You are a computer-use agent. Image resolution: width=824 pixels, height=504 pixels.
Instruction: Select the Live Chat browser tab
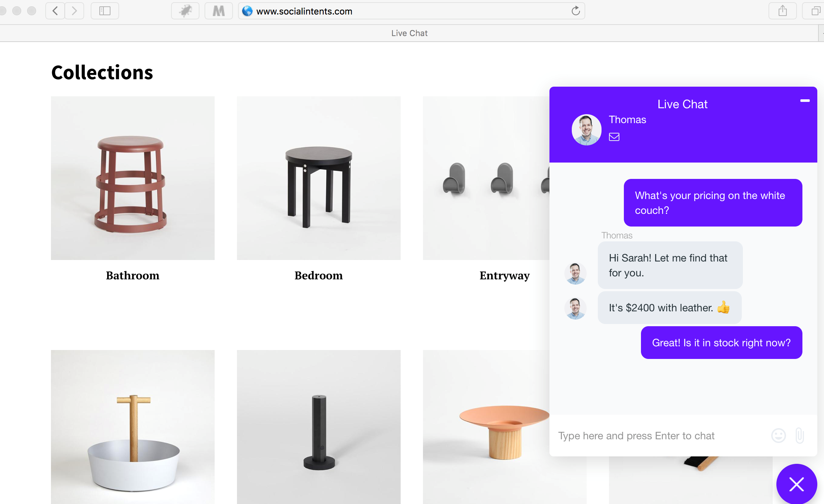point(409,33)
